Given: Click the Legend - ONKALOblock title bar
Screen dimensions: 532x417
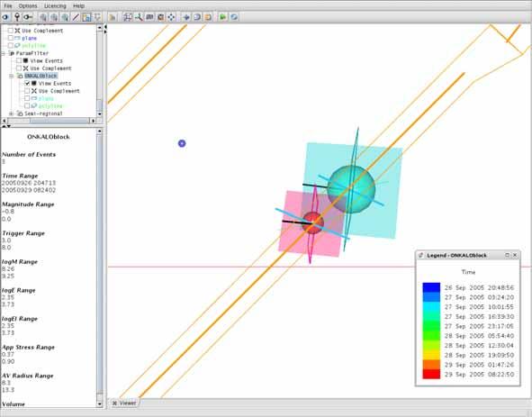Looking at the screenshot, I should [468, 255].
